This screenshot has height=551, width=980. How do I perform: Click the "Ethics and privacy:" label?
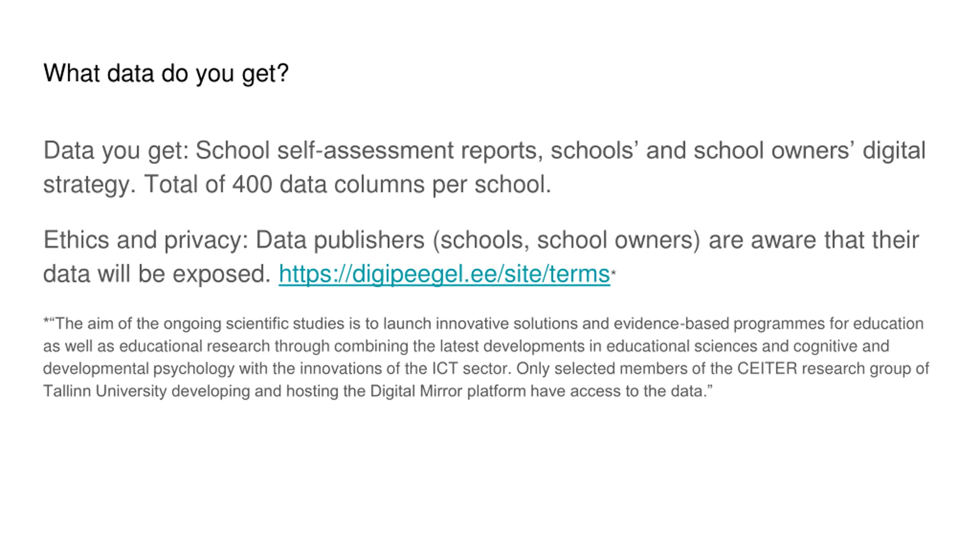tap(146, 240)
